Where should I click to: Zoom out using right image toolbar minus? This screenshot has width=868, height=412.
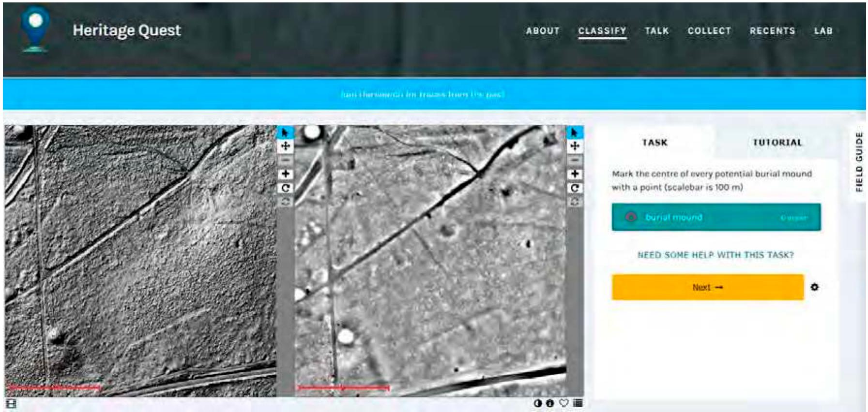point(575,160)
